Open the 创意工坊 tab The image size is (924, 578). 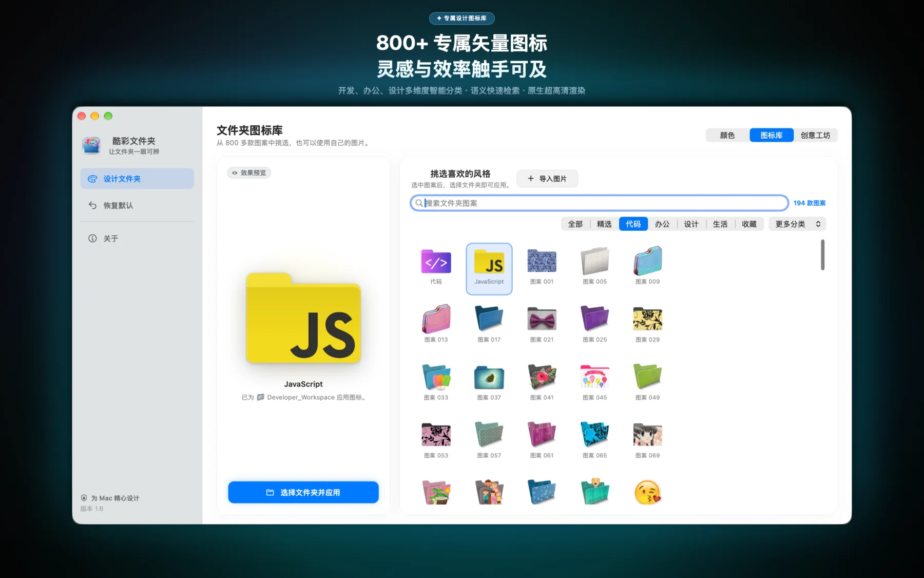coord(816,135)
